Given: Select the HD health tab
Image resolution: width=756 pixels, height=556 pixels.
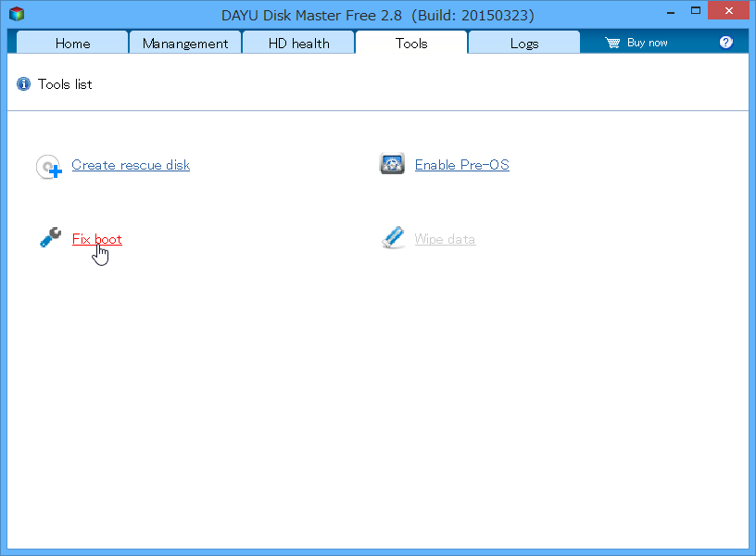Looking at the screenshot, I should point(297,43).
